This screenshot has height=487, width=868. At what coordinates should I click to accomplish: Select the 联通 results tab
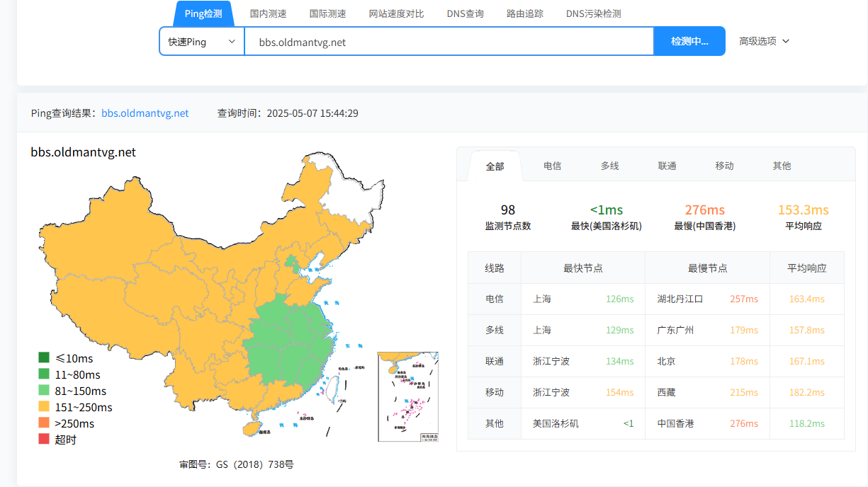coord(667,166)
